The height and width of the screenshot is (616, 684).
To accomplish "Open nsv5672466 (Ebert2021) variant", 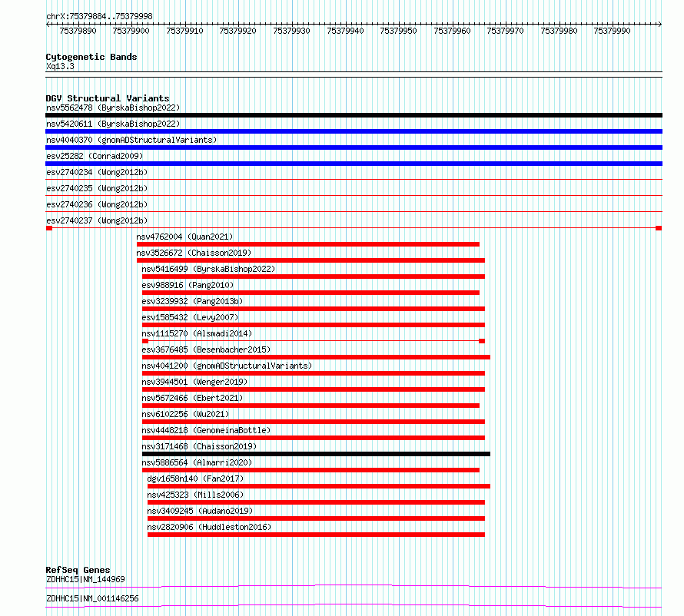I will coord(192,398).
